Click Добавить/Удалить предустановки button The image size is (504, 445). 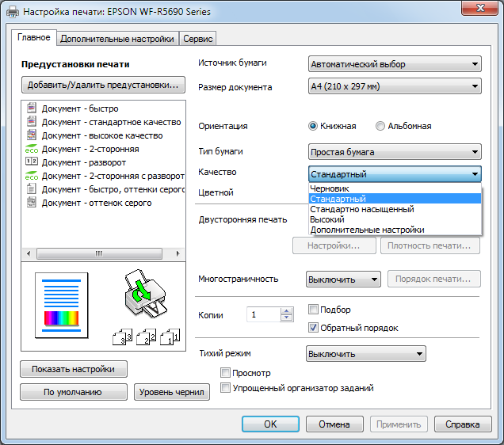[x=103, y=85]
